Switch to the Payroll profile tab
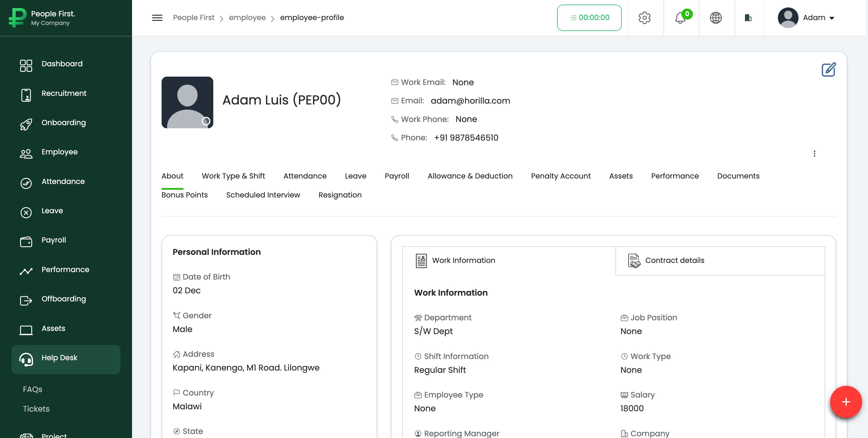868x438 pixels. click(397, 176)
